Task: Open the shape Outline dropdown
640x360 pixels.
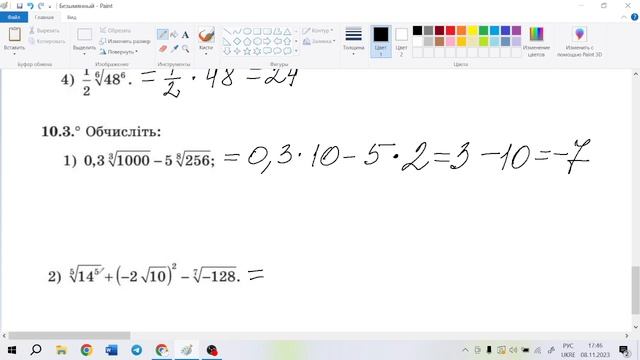Action: pyautogui.click(x=318, y=31)
